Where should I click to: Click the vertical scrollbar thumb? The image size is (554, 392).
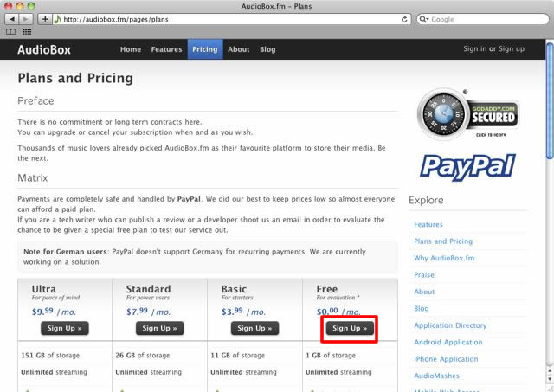pyautogui.click(x=550, y=100)
